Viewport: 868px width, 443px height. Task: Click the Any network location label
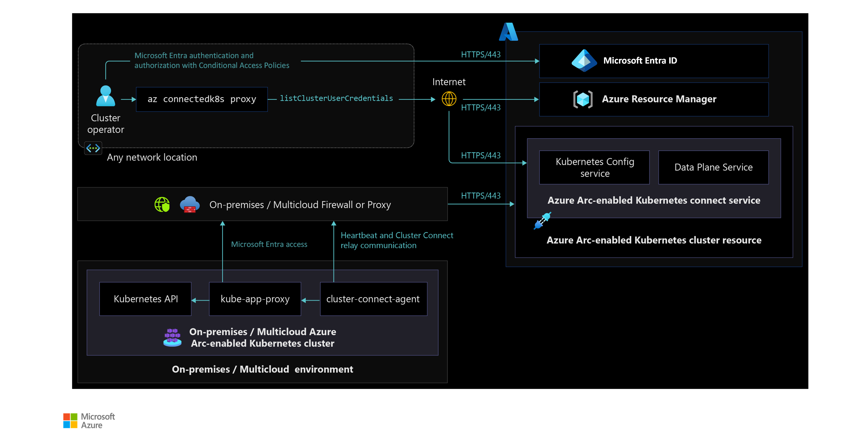tap(152, 157)
